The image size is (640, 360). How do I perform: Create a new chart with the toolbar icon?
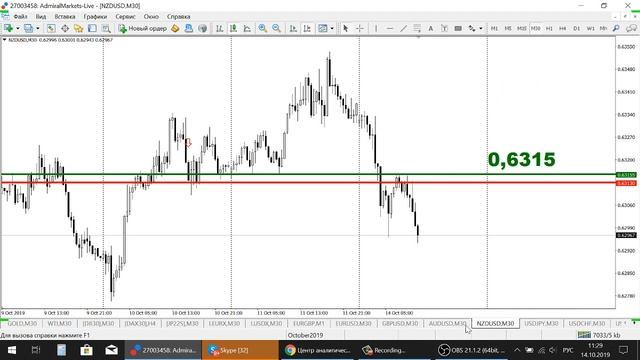pyautogui.click(x=8, y=28)
